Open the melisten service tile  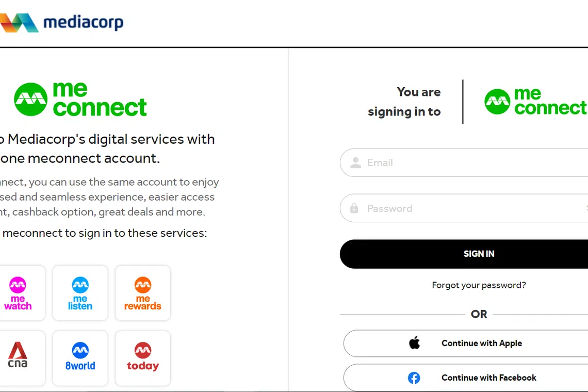(80, 293)
